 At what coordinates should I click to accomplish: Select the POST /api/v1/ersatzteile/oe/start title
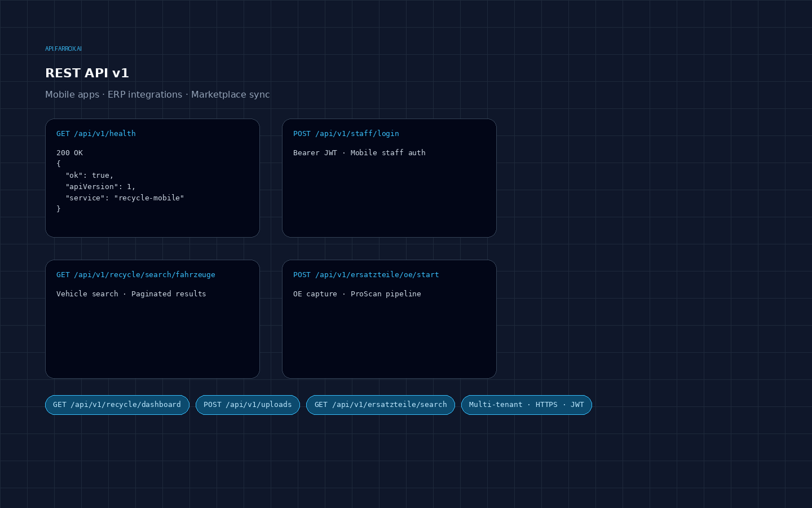[366, 275]
